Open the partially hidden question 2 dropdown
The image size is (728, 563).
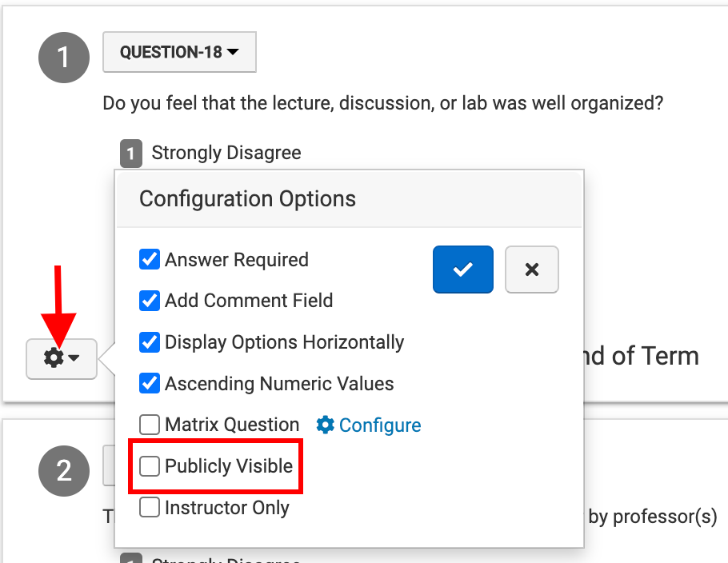(109, 467)
